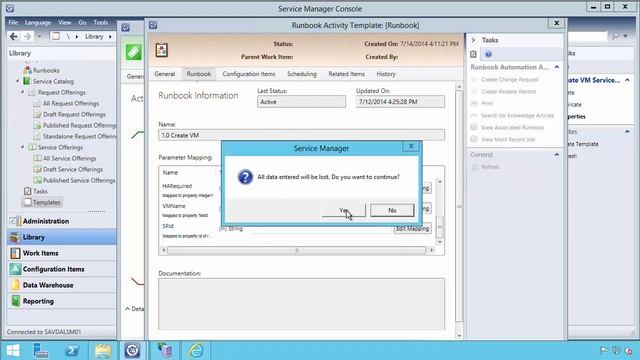Click the back navigation arrow
The width and height of the screenshot is (640, 360).
click(13, 36)
